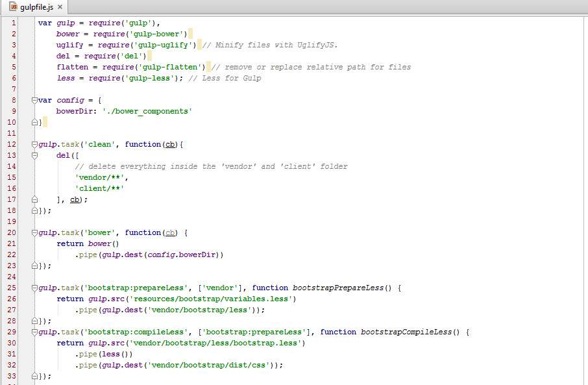The height and width of the screenshot is (385, 588).
Task: Click the 'bower' task name string on line 20
Action: click(100, 232)
